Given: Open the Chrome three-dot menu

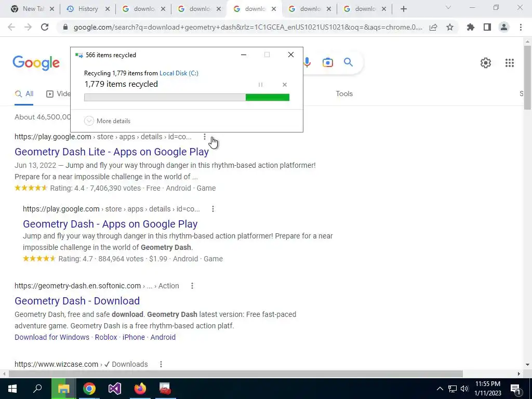Looking at the screenshot, I should coord(521,27).
